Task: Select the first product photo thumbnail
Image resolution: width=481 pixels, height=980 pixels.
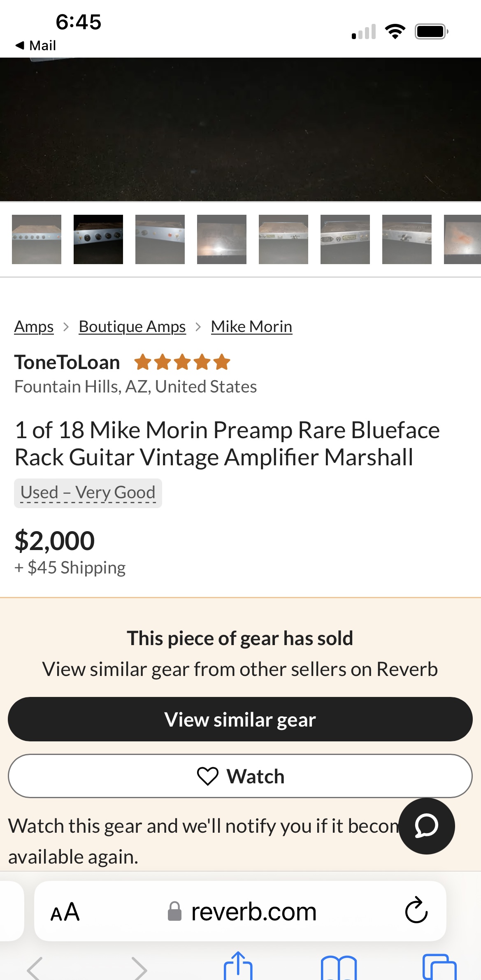Action: tap(37, 239)
